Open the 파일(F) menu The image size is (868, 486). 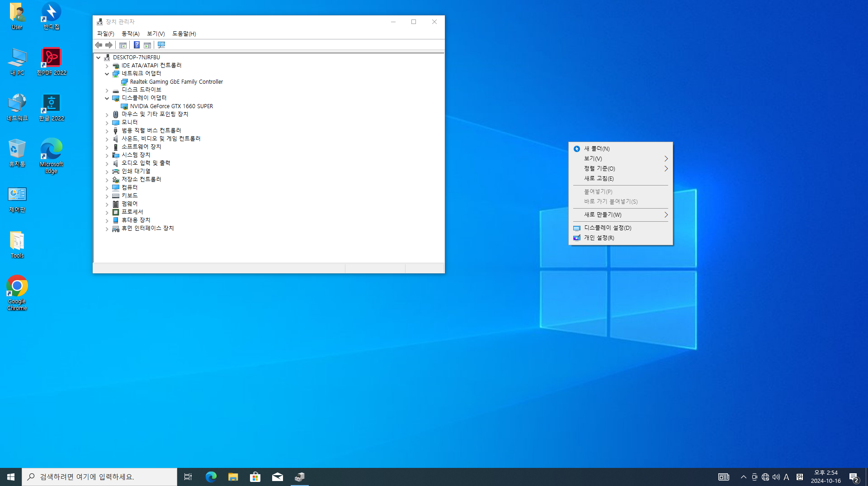(x=105, y=33)
